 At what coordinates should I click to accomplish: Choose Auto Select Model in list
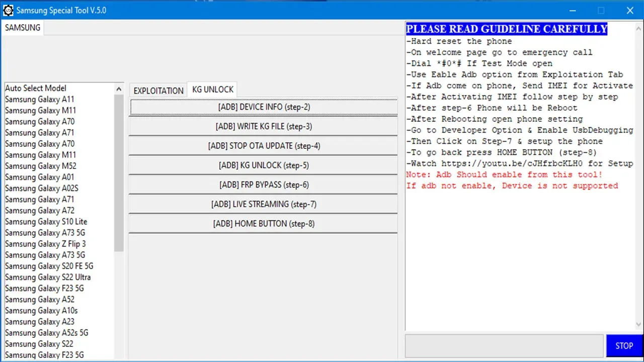tap(36, 88)
